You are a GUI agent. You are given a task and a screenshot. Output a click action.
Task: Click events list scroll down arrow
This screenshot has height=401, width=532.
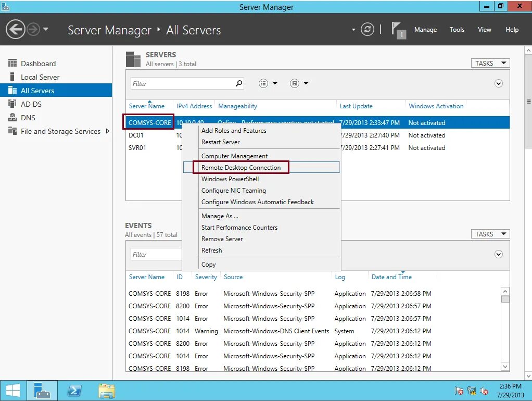pyautogui.click(x=505, y=367)
